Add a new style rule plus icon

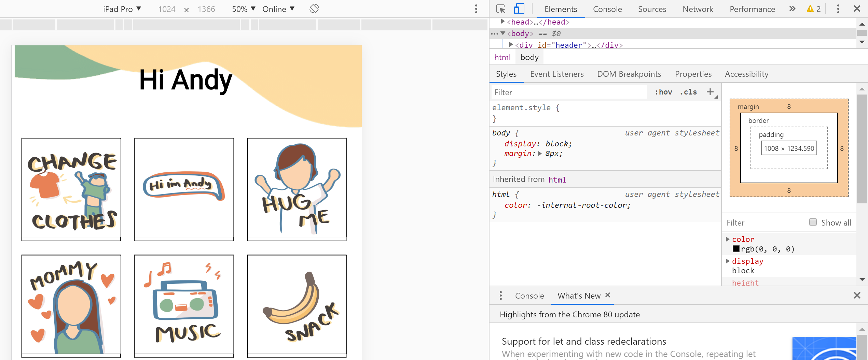tap(710, 92)
